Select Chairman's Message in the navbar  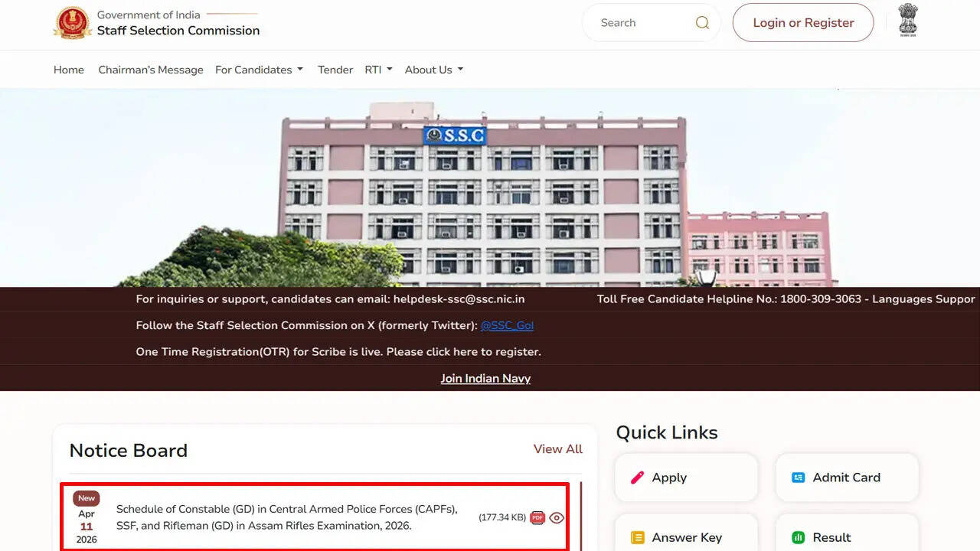[x=150, y=69]
